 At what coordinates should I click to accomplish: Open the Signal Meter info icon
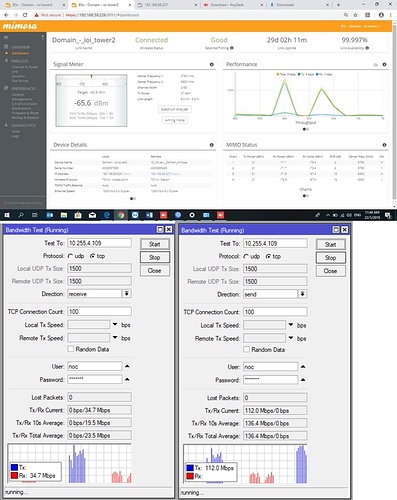pyautogui.click(x=212, y=64)
